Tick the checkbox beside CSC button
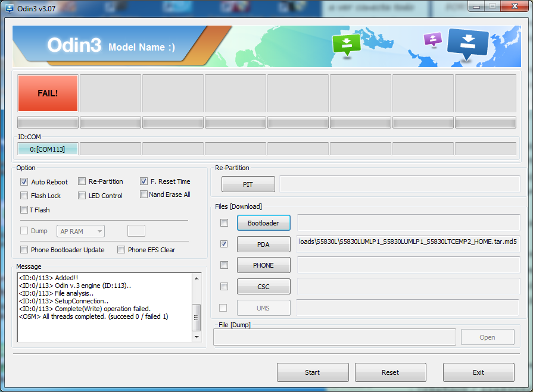This screenshot has width=533, height=392. (x=224, y=287)
